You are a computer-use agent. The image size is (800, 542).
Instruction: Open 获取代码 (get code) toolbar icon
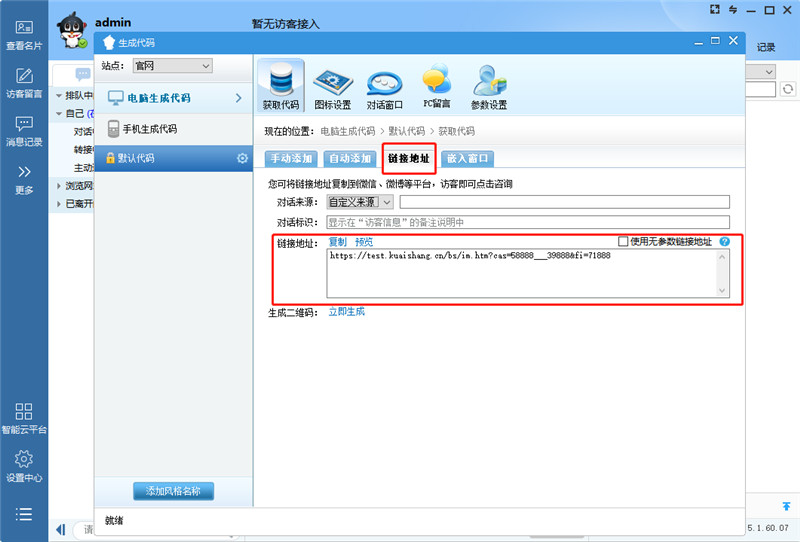point(281,86)
